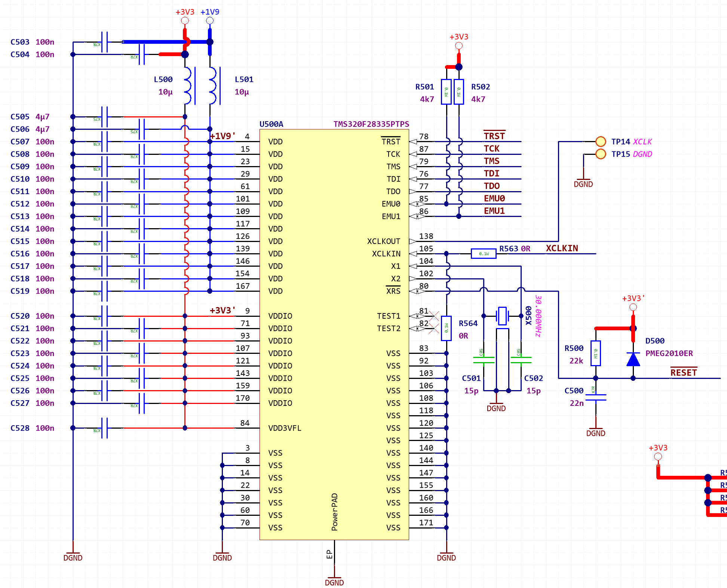Select the R564 designator text
Viewport: 727px width, 588px height.
point(468,323)
